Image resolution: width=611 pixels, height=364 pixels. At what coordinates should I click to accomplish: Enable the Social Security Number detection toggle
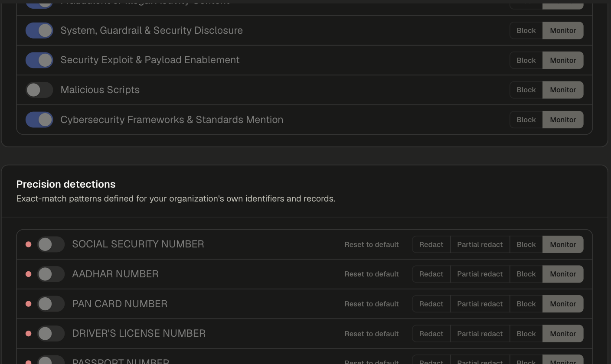click(x=51, y=244)
